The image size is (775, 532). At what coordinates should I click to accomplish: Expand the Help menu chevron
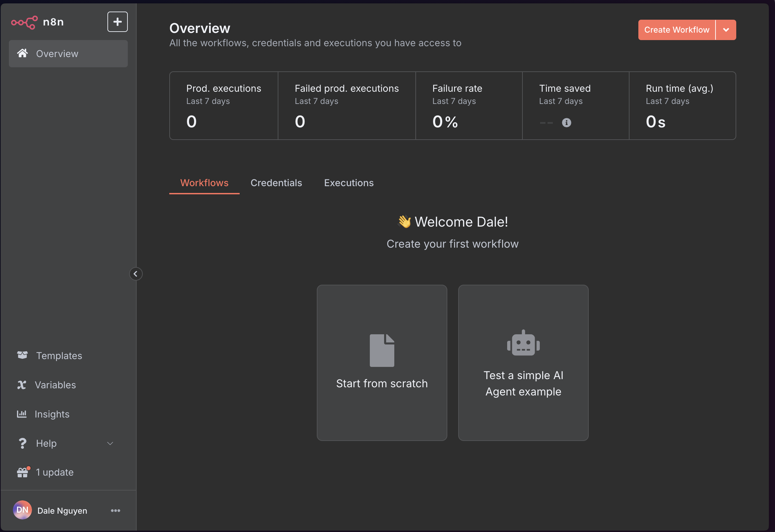pyautogui.click(x=110, y=443)
